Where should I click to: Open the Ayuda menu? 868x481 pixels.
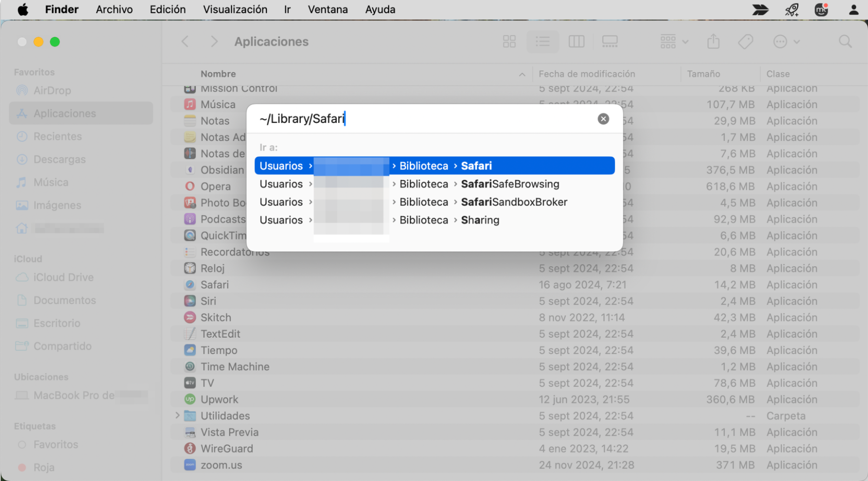tap(380, 10)
